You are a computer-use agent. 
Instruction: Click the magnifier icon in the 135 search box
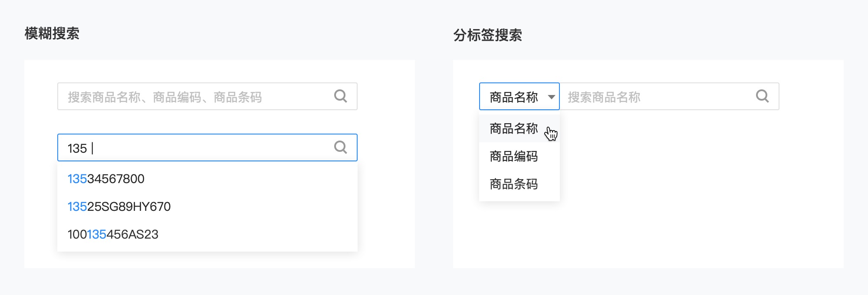[x=341, y=147]
